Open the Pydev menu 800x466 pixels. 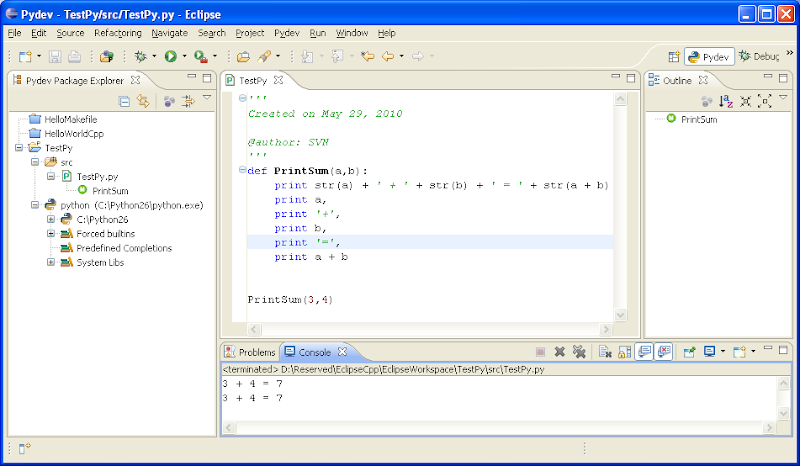pos(287,33)
